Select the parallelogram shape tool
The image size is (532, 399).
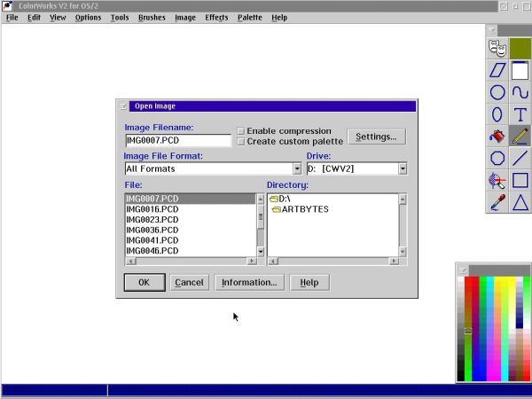click(497, 71)
